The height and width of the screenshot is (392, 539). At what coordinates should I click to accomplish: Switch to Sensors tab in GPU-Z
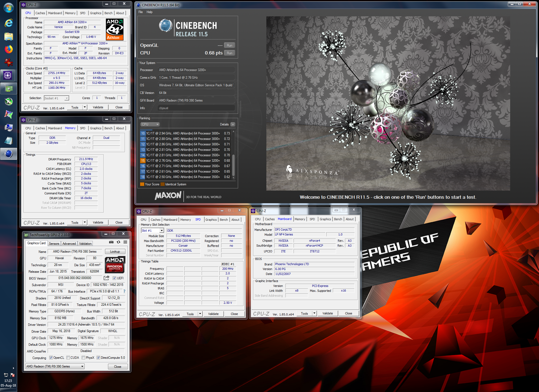pyautogui.click(x=54, y=244)
